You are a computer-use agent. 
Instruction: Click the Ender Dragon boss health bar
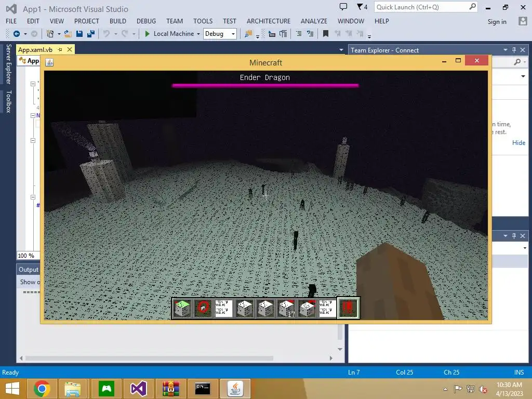265,86
